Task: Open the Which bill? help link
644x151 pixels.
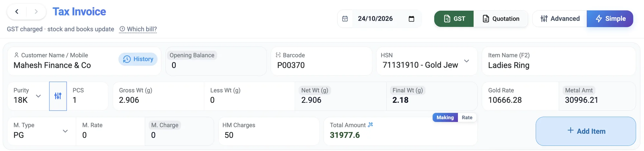Action: pos(142,29)
